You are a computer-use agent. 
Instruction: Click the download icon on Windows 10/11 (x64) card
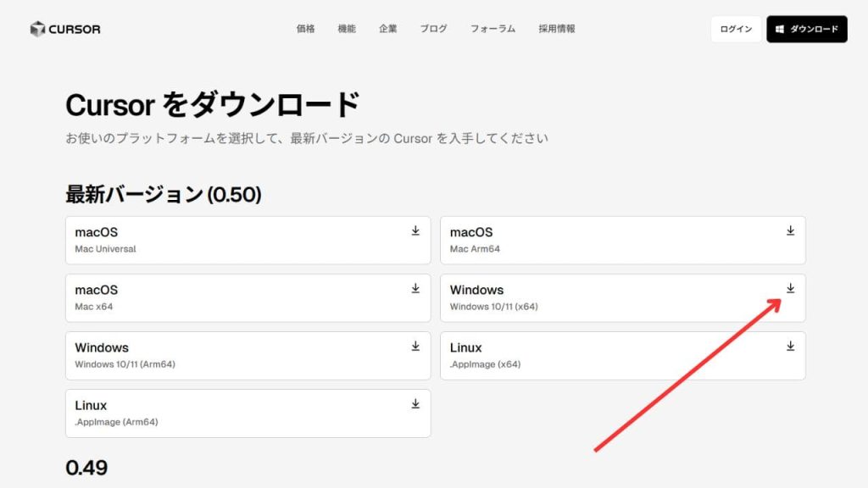(x=791, y=288)
